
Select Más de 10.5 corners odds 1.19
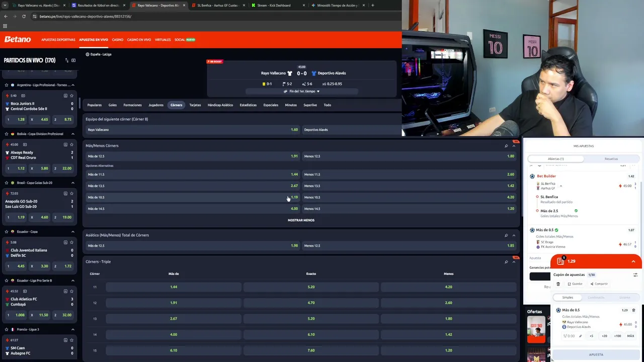click(193, 198)
